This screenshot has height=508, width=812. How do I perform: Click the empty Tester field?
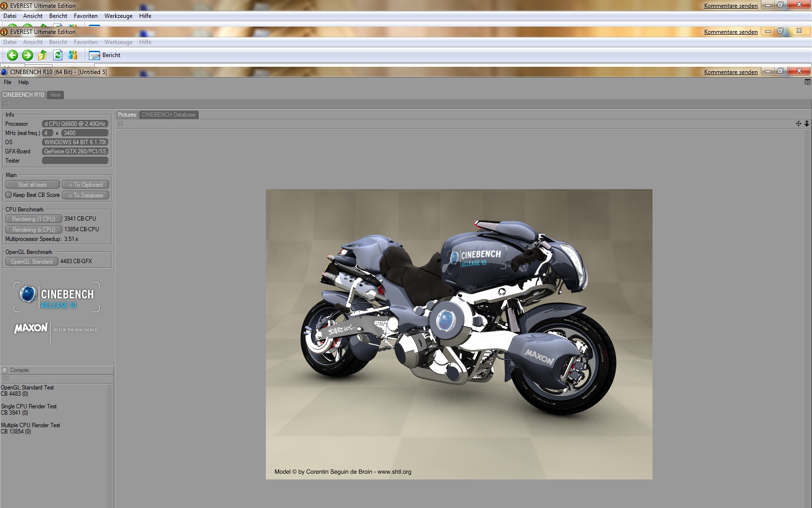coord(75,161)
